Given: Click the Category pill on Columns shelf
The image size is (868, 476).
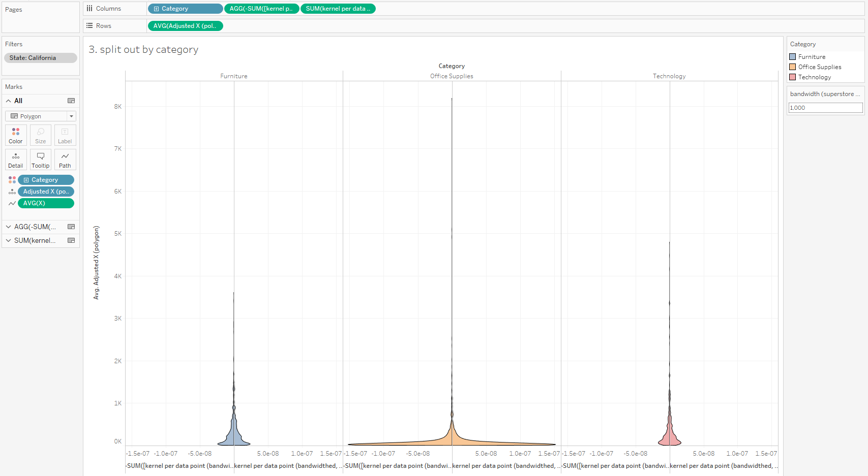Looking at the screenshot, I should click(x=185, y=9).
